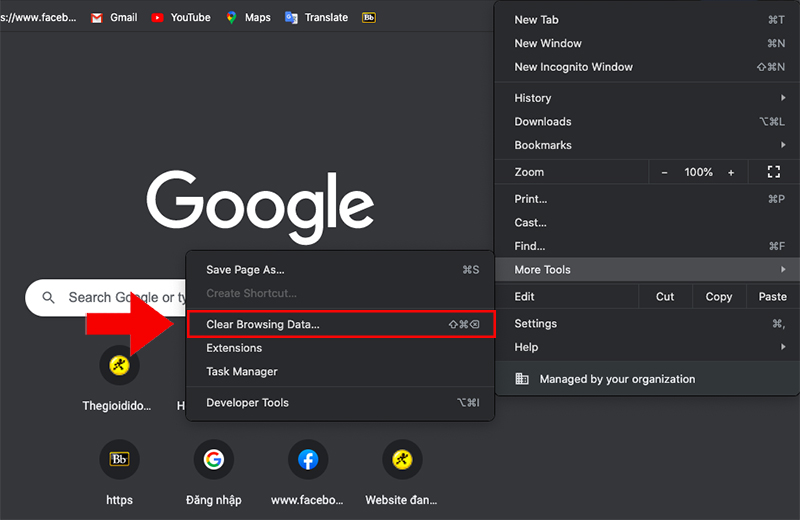Increase zoom with the plus button
Screen dimensions: 800x520
tap(731, 172)
